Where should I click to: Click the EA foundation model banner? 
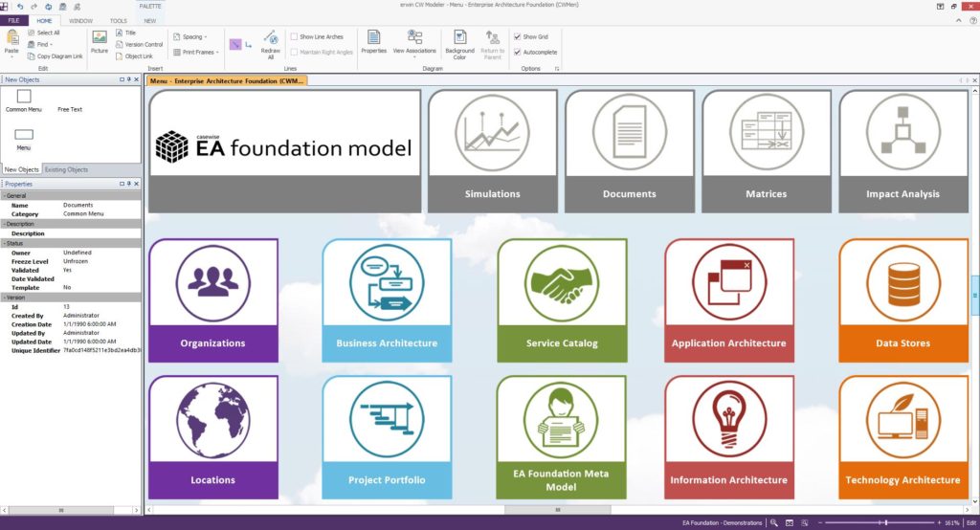pyautogui.click(x=285, y=151)
